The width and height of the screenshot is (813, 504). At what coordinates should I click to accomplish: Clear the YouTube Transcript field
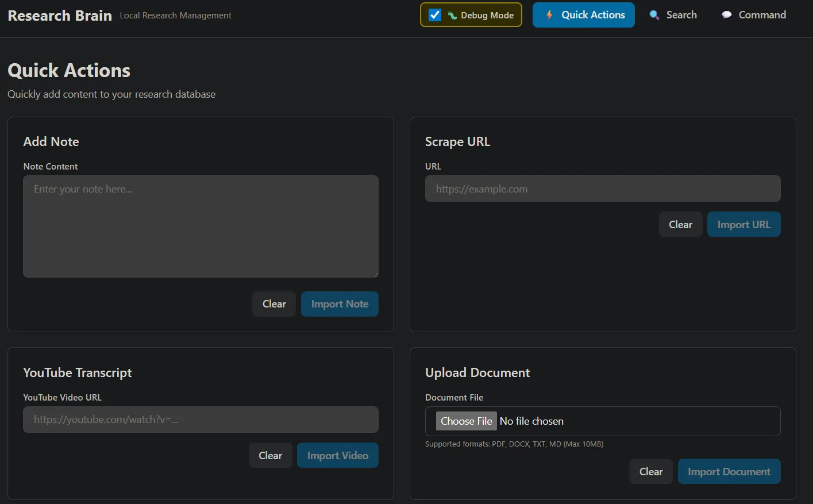[270, 455]
